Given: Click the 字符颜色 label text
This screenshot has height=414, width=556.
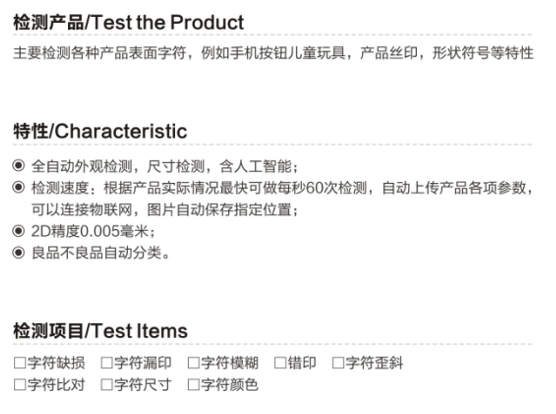Looking at the screenshot, I should 230,385.
